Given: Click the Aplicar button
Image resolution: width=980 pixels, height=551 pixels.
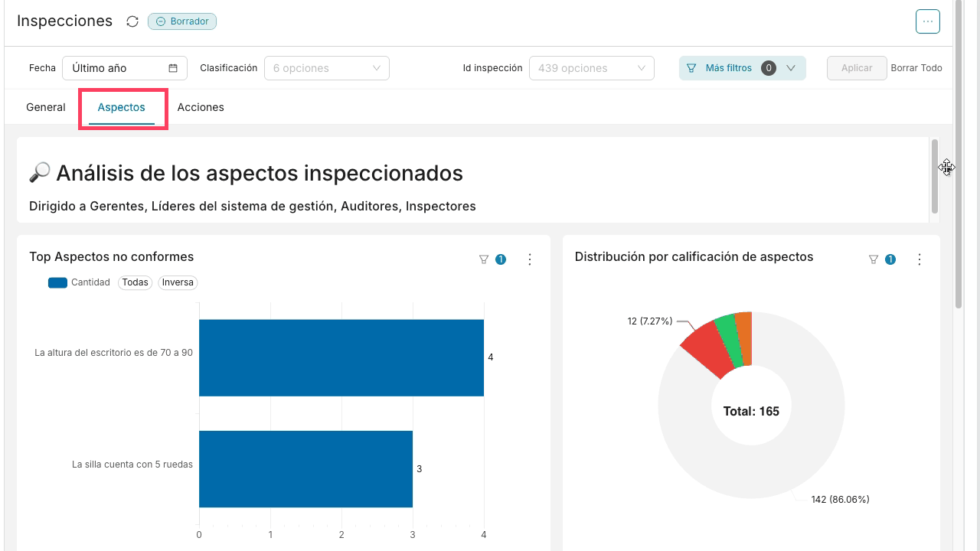Looking at the screenshot, I should [x=857, y=68].
